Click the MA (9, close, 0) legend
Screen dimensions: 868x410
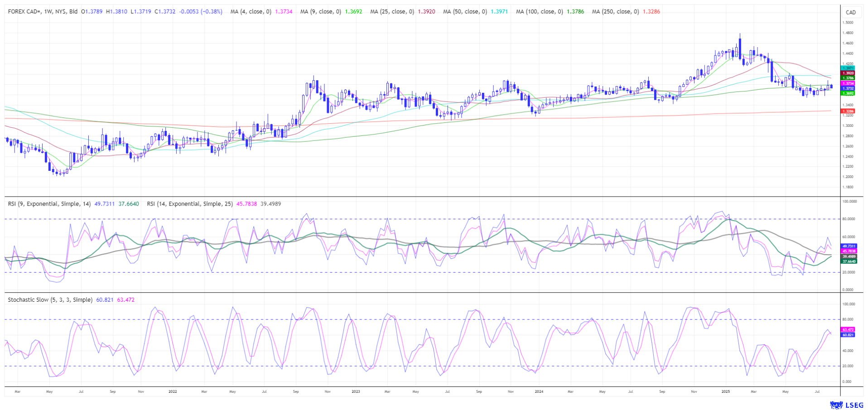click(320, 12)
